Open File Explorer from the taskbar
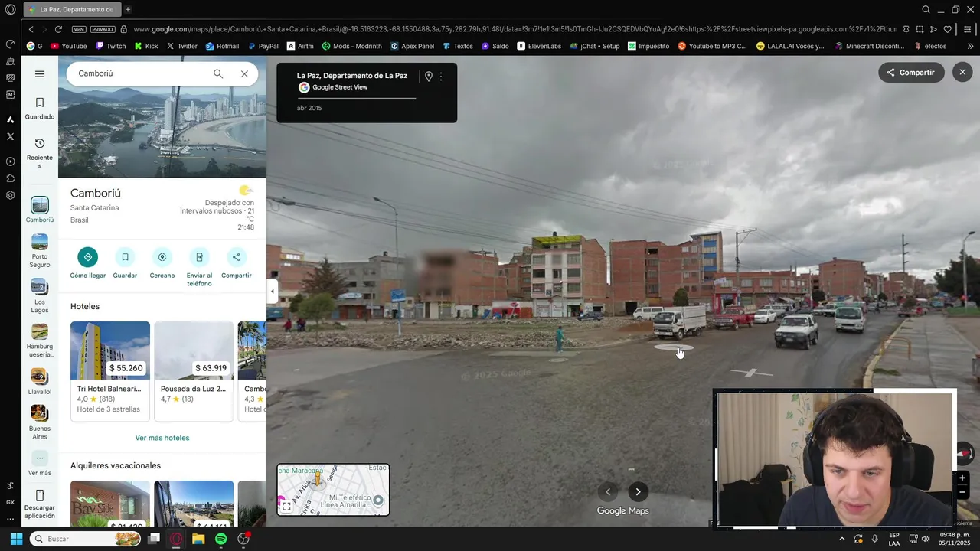The image size is (980, 551). (198, 539)
